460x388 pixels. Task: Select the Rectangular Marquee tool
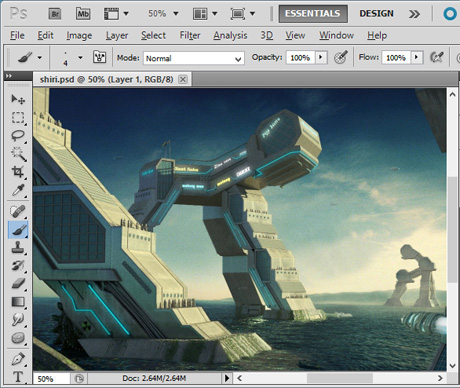18,118
